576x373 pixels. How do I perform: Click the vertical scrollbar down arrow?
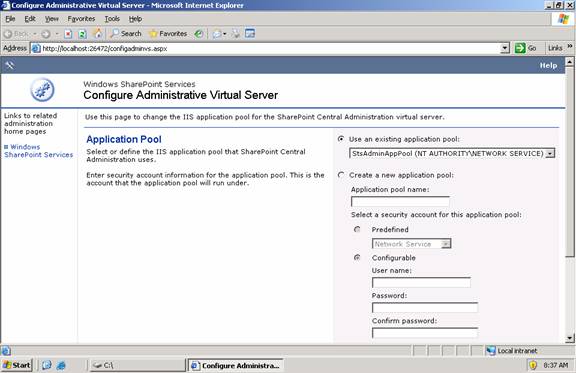pyautogui.click(x=569, y=338)
